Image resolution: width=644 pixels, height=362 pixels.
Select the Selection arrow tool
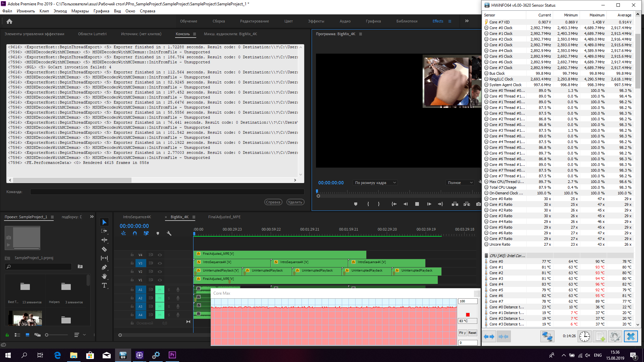(104, 222)
